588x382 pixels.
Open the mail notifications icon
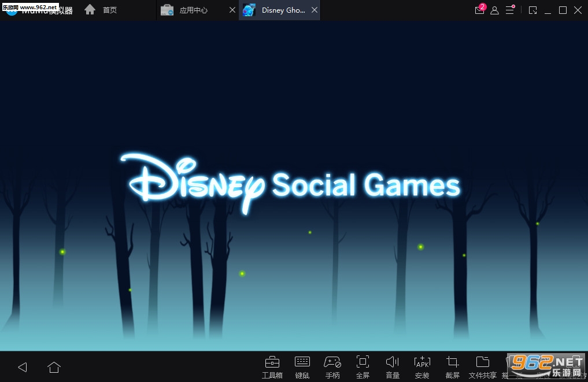480,9
